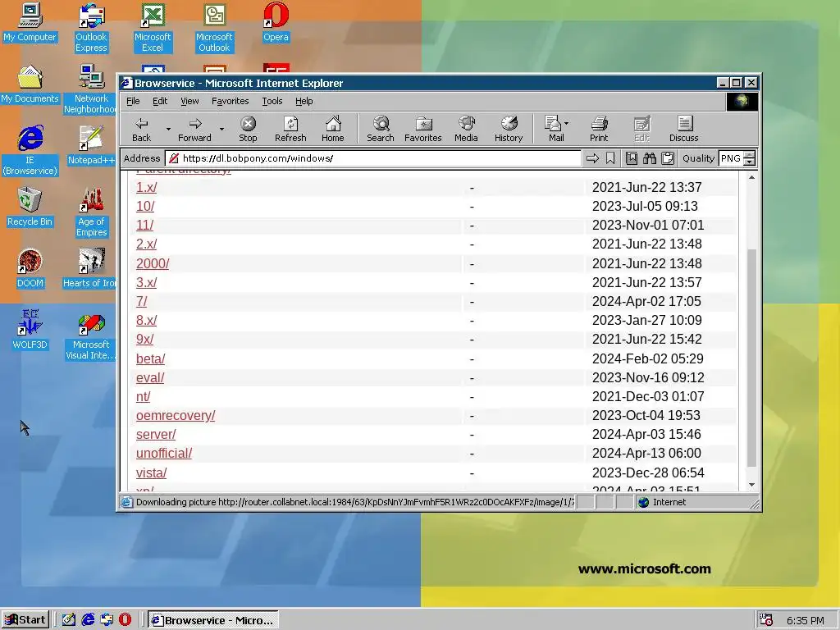Click Browservice taskbar window button
This screenshot has height=630, width=840.
[213, 620]
